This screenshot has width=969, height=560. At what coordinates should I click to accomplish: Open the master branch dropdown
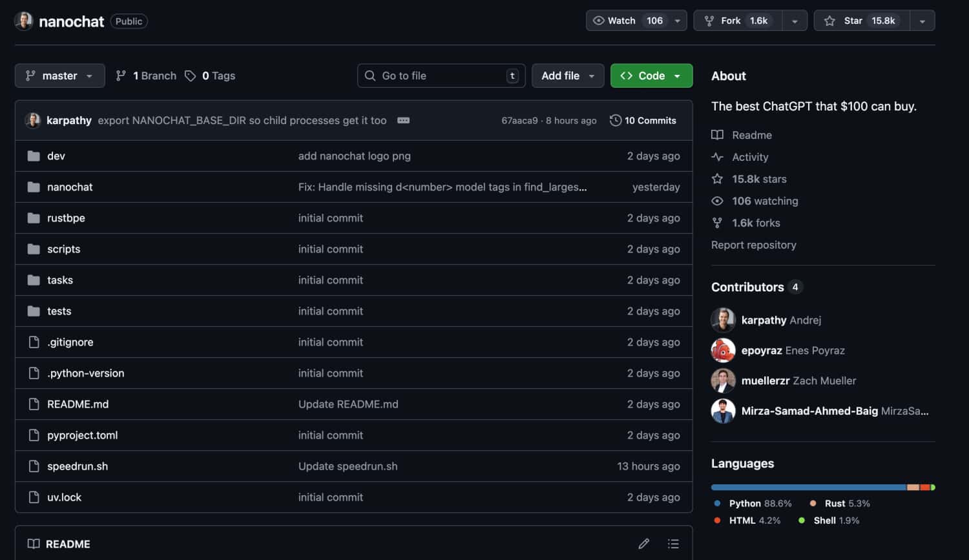[59, 76]
